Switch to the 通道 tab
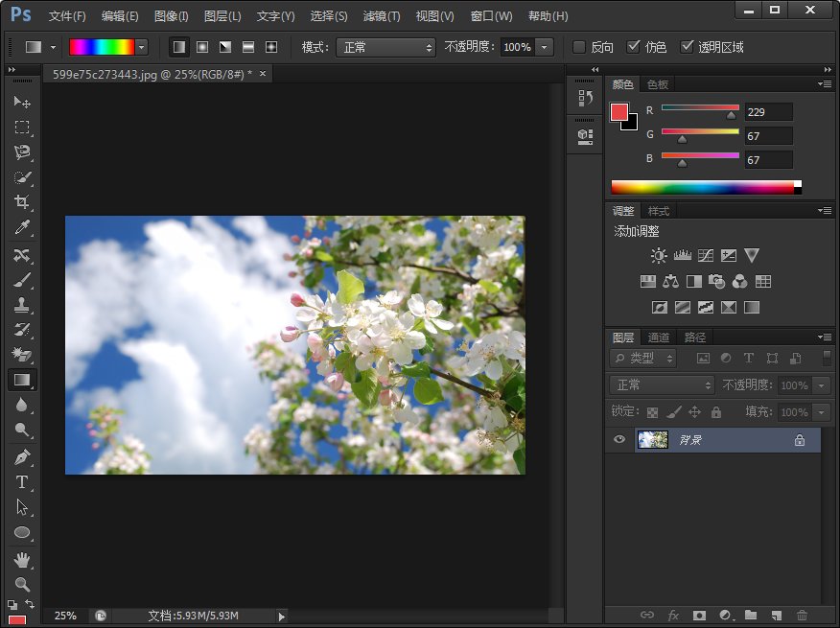 pos(658,337)
